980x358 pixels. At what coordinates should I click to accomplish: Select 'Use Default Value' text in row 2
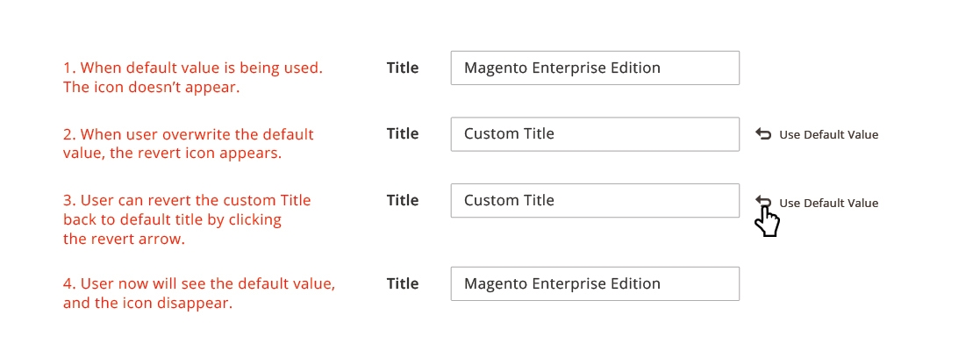tap(829, 135)
